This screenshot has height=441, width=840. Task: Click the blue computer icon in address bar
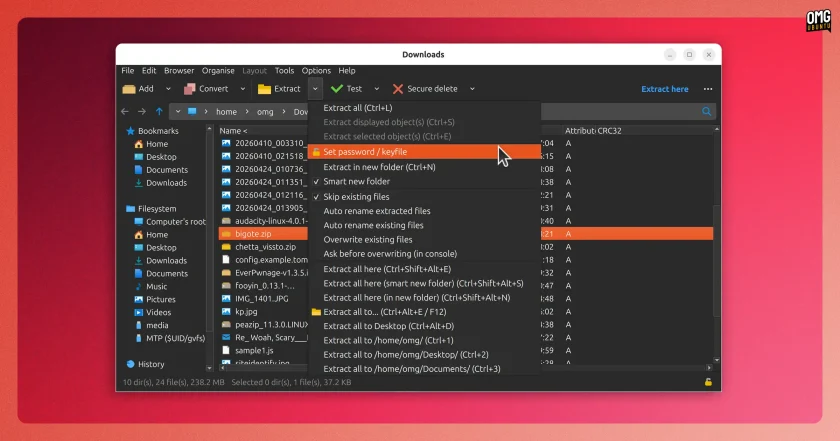point(192,111)
